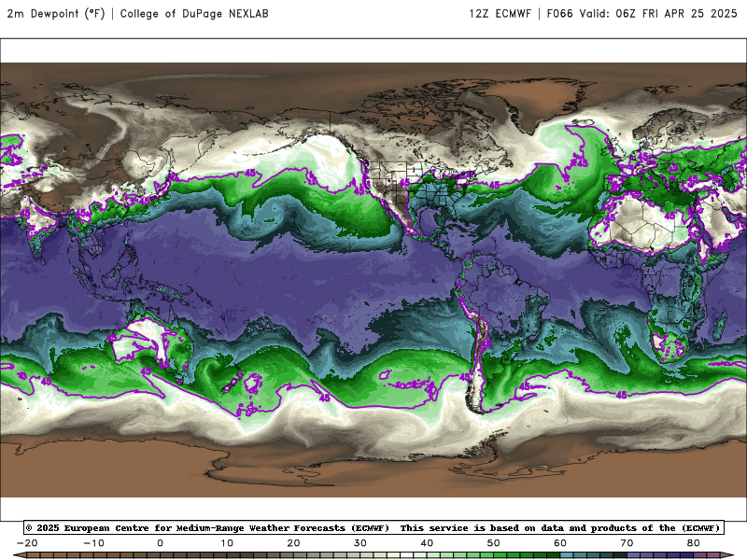Click the "Valid: 06Z FRI APR 25 2025" text
This screenshot has width=747, height=560.
[x=658, y=14]
